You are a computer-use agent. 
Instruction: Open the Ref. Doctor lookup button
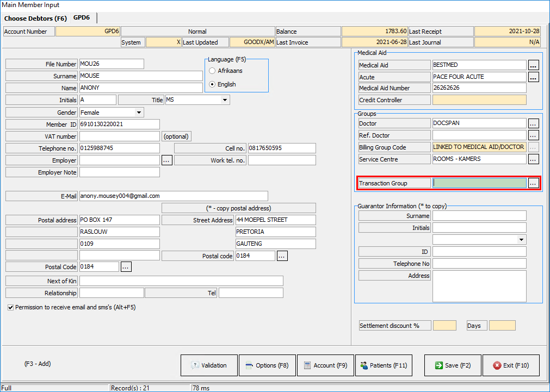pos(533,135)
